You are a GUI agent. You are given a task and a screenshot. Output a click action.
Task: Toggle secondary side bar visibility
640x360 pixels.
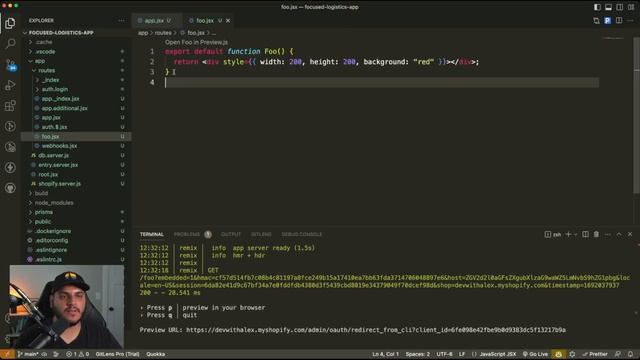tap(620, 7)
